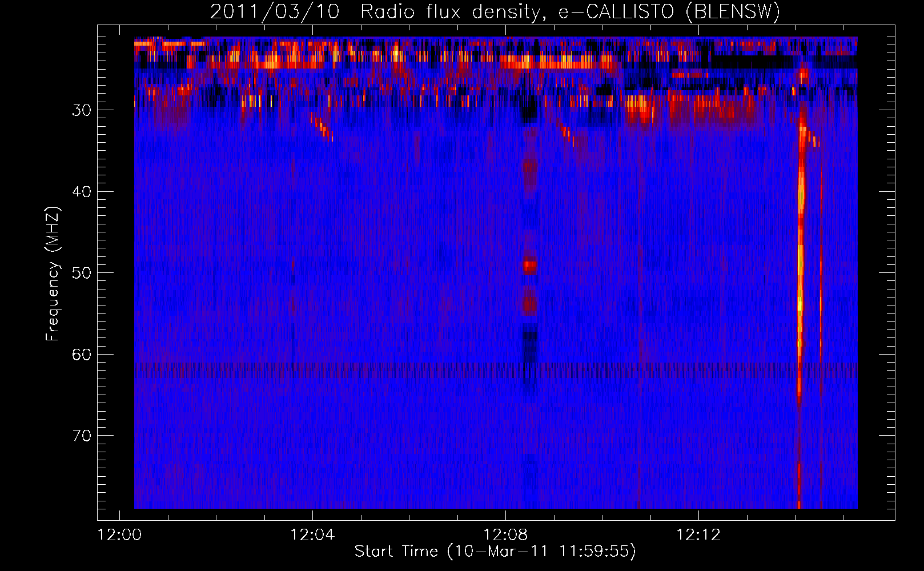Click the 60 frequency tick label

click(82, 355)
